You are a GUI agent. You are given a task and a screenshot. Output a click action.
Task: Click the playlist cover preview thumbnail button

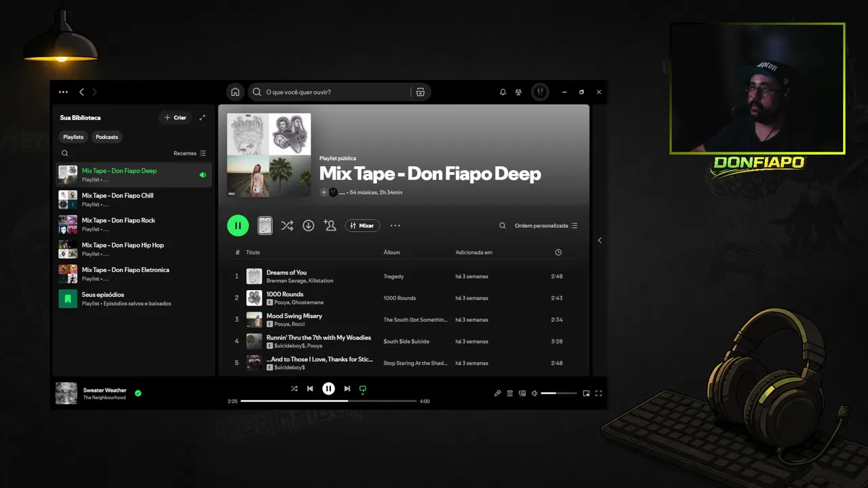click(x=265, y=226)
